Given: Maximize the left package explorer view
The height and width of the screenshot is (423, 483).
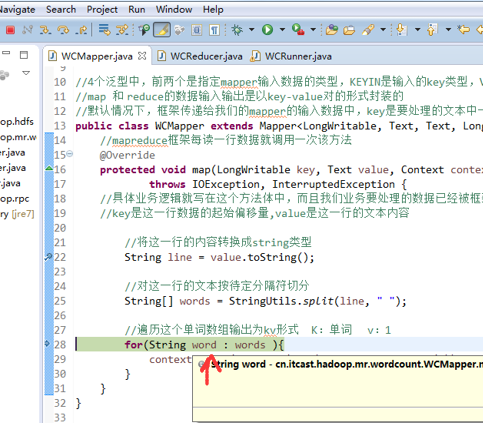Looking at the screenshot, I should (x=24, y=55).
